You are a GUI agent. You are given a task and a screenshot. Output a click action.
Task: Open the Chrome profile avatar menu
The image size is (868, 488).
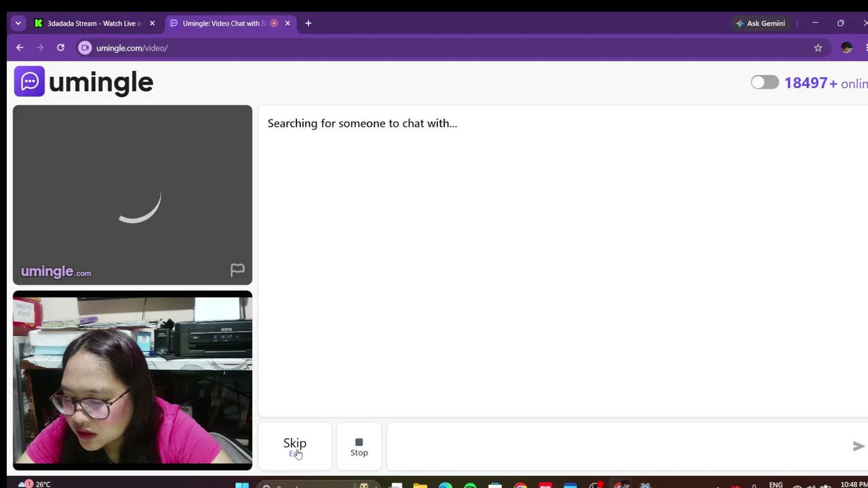pos(846,47)
